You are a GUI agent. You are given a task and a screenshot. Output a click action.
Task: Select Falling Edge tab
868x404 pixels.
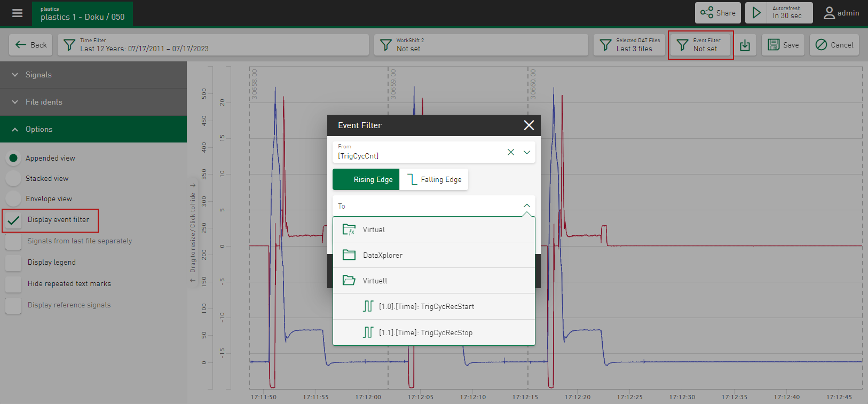click(434, 180)
